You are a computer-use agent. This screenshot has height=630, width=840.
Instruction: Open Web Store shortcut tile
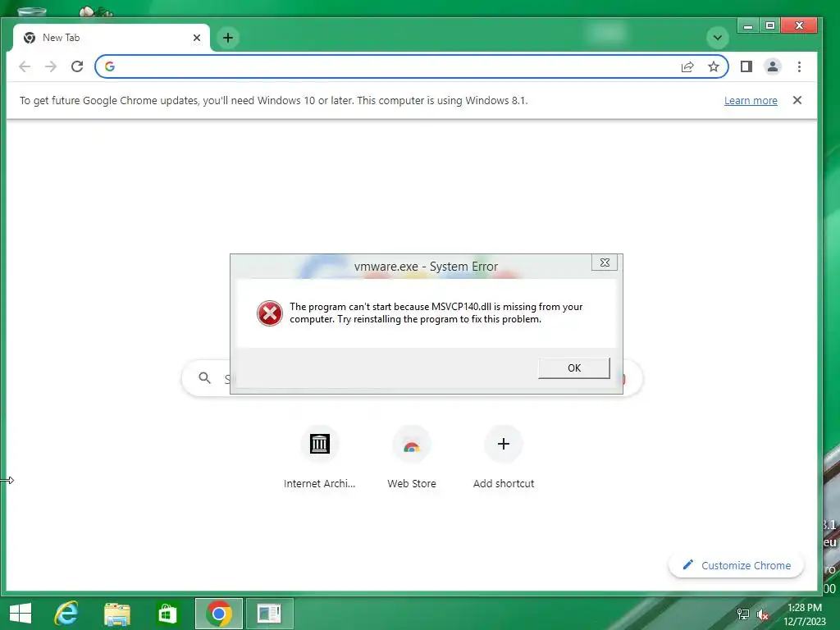coord(412,444)
